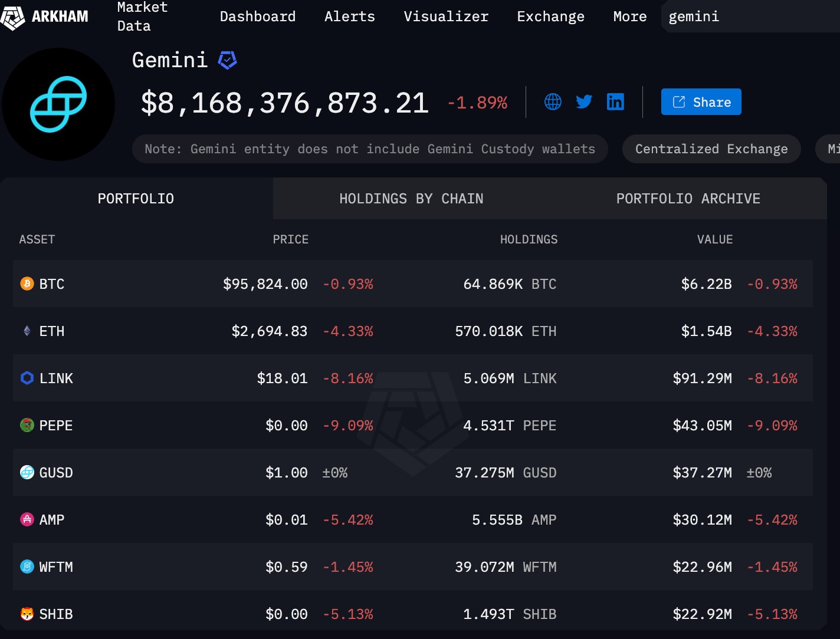
Task: Open the Market Data menu
Action: pos(142,17)
